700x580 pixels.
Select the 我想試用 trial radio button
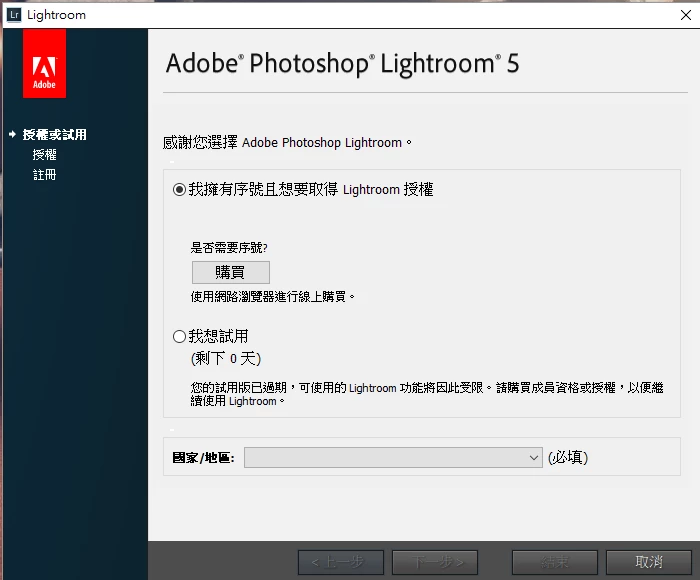pos(179,336)
